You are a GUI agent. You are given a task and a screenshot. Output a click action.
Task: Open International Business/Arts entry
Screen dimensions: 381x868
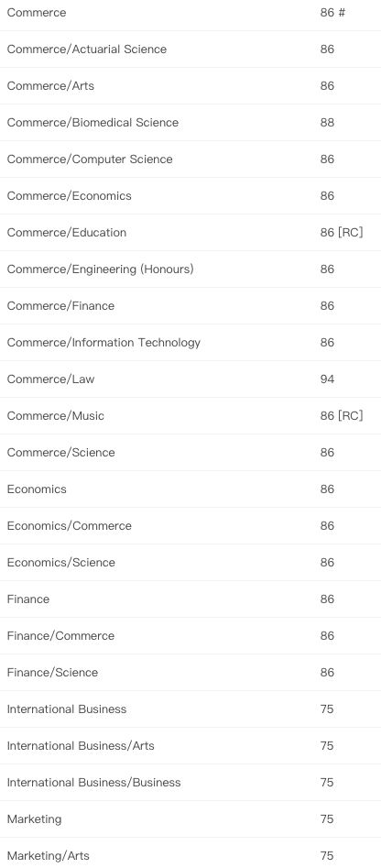click(x=190, y=746)
